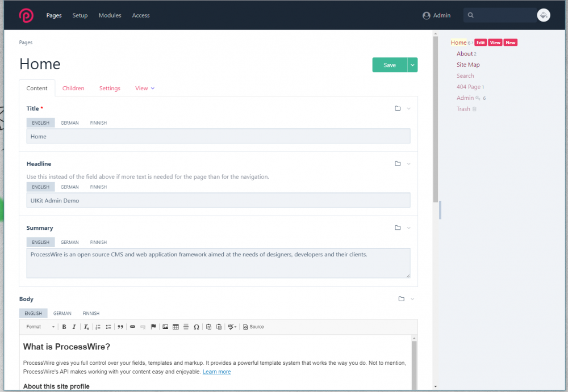Click the anchor flag icon in toolbar

point(153,327)
